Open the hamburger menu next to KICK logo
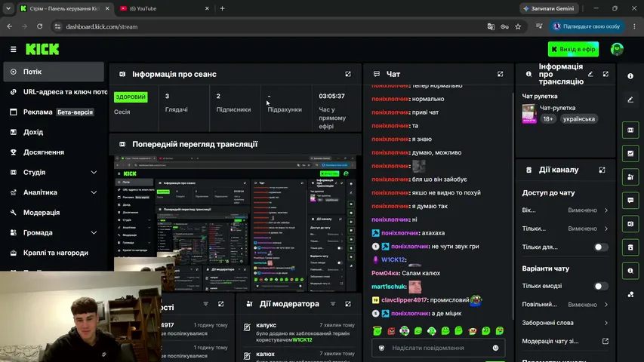644x362 pixels. click(13, 49)
